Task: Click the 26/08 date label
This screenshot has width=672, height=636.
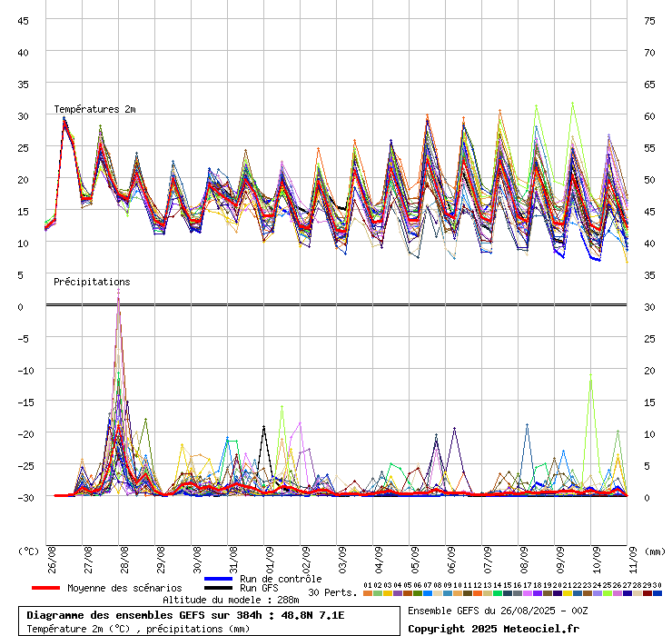Action: pyautogui.click(x=52, y=560)
